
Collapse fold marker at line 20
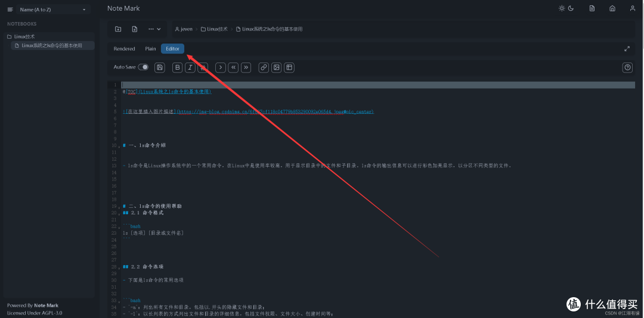click(x=119, y=213)
